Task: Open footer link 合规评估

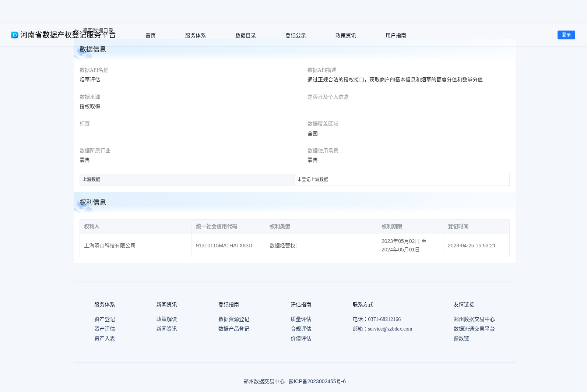Action: click(301, 329)
